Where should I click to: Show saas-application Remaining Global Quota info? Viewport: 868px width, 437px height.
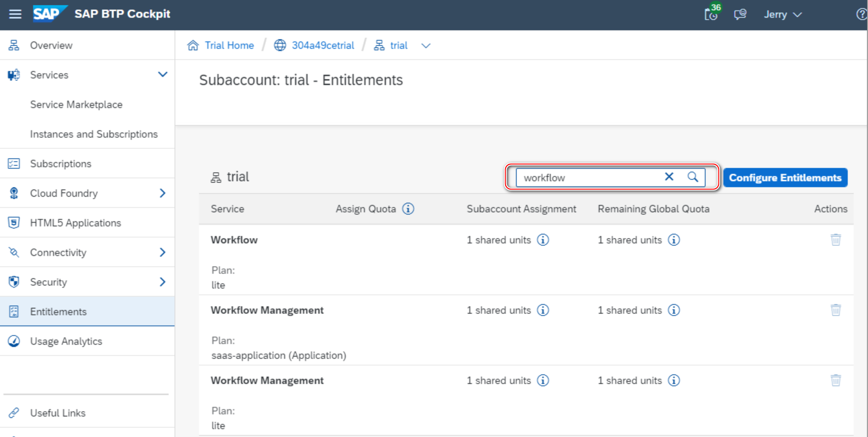pos(674,310)
